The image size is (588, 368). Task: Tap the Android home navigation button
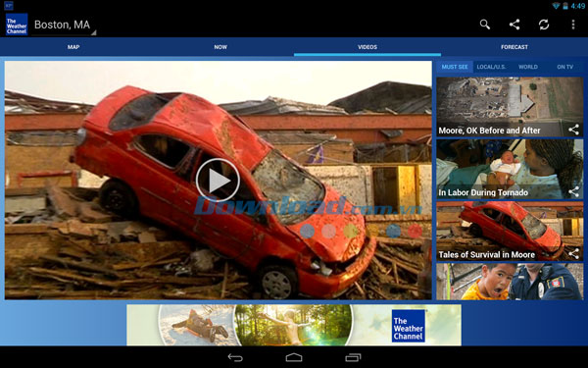pos(294,357)
